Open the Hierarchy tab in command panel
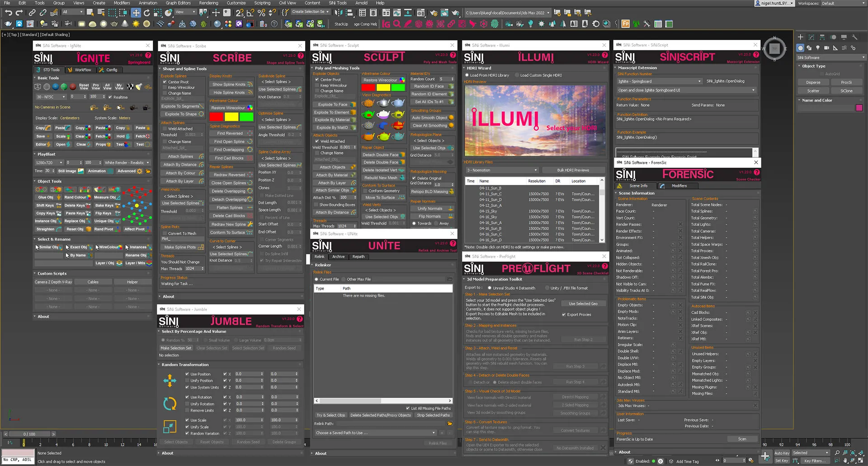 [822, 37]
